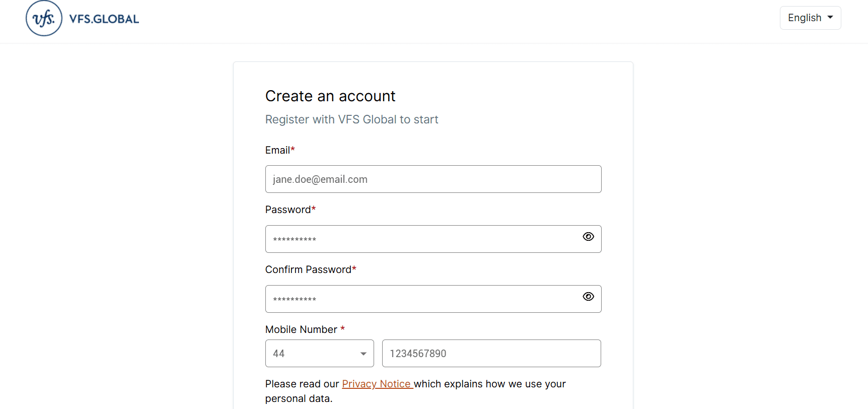Click the circular vfs logo icon
Viewport: 868px width, 409px height.
pyautogui.click(x=44, y=19)
